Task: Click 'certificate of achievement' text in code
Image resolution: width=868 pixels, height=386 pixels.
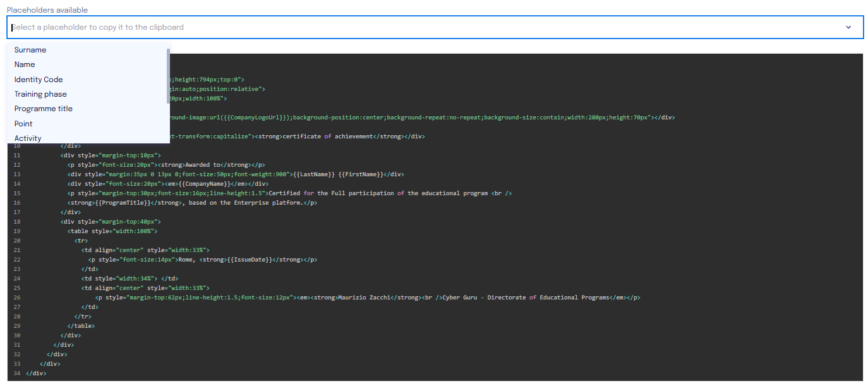Action: coord(327,136)
